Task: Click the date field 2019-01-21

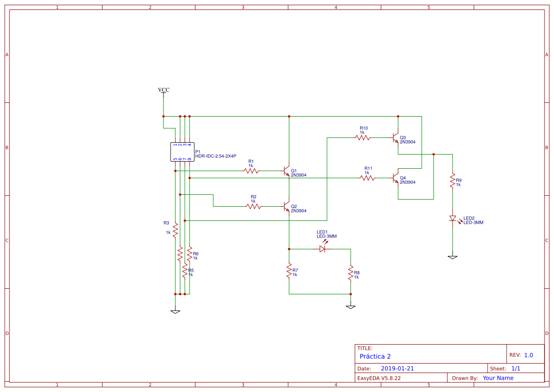Action: pyautogui.click(x=397, y=368)
